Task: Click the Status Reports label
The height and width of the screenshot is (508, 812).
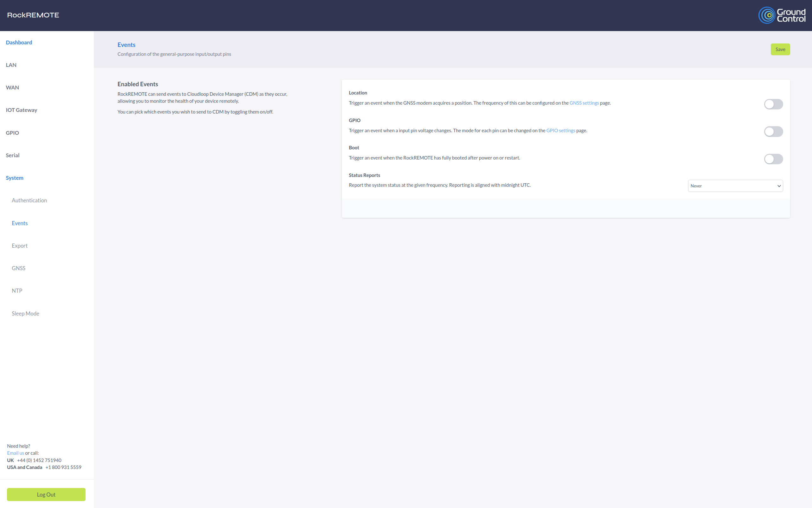Action: tap(364, 175)
